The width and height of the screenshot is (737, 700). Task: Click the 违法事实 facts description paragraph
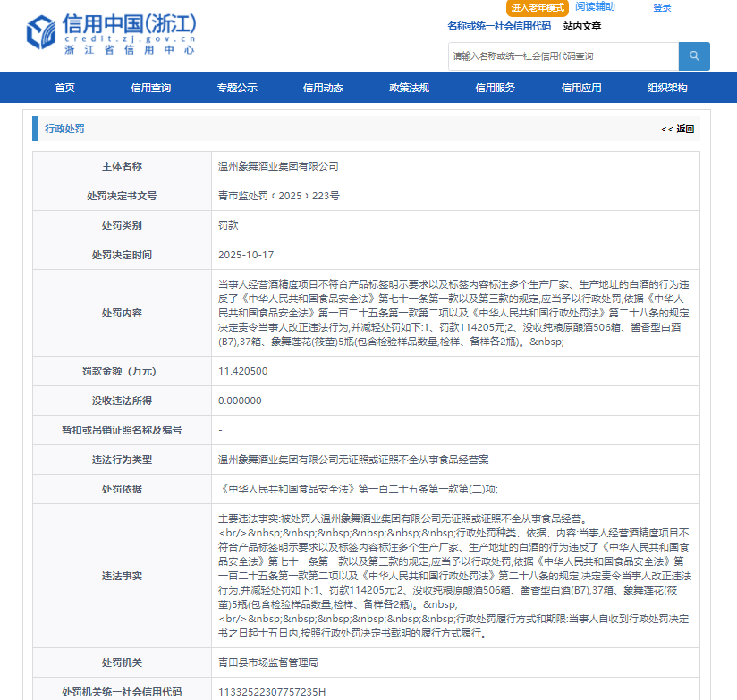pos(454,576)
